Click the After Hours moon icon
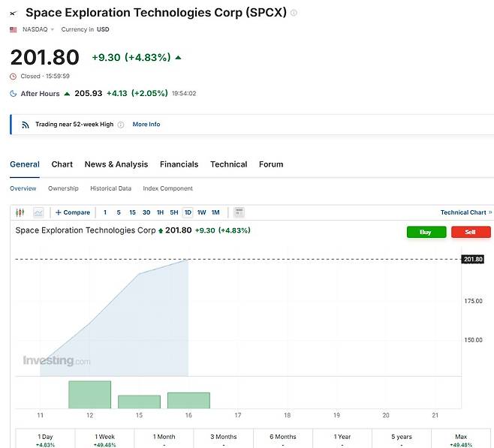 point(14,94)
